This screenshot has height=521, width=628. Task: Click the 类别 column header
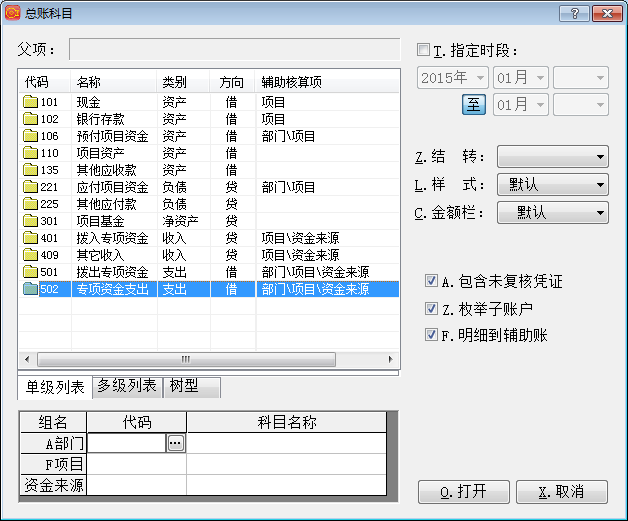(x=183, y=82)
